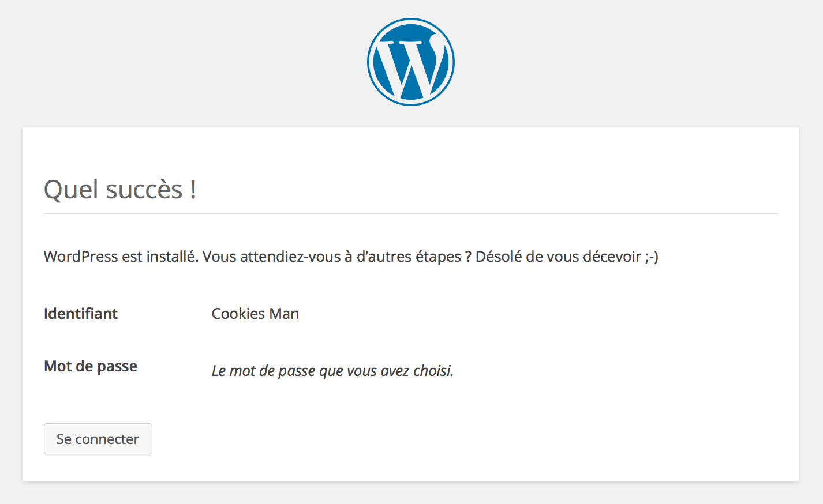Click the Identifiant label
823x504 pixels.
(81, 313)
